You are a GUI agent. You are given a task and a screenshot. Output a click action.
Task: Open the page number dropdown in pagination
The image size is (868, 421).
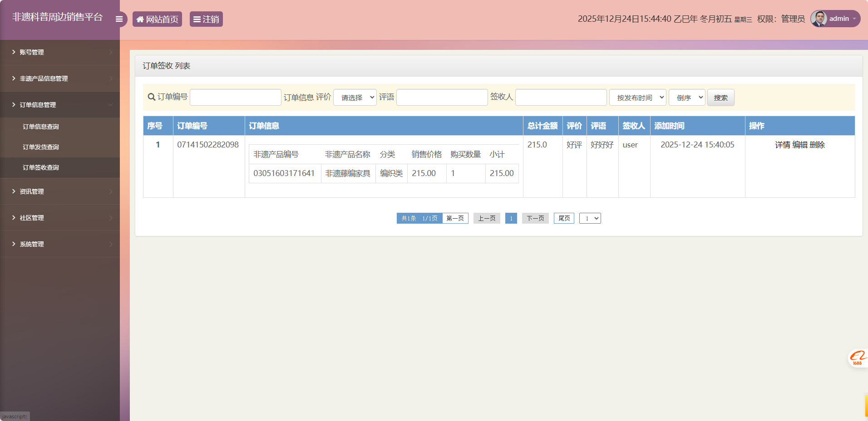pos(590,218)
